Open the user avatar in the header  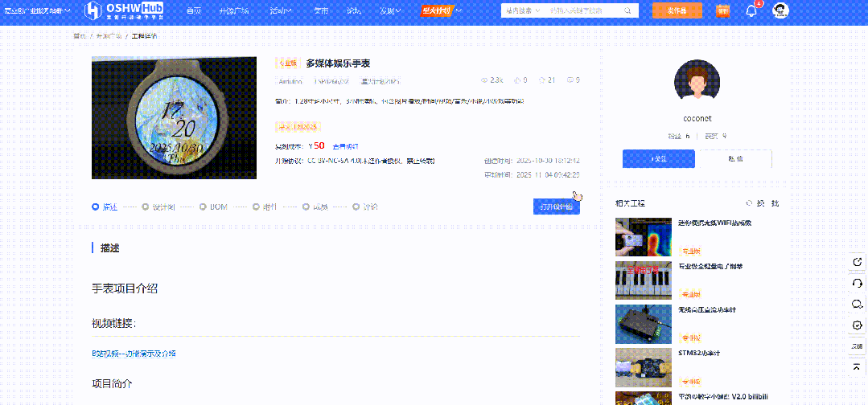780,10
